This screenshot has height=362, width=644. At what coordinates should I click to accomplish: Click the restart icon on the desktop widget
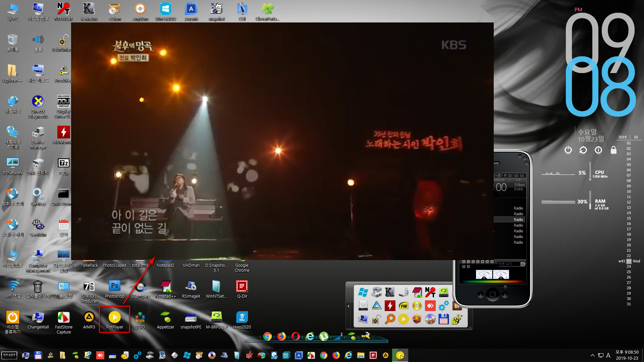(583, 150)
